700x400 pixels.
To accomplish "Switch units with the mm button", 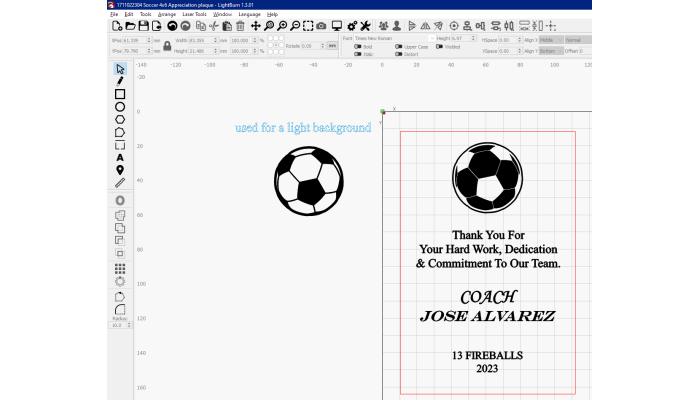I will (x=332, y=46).
